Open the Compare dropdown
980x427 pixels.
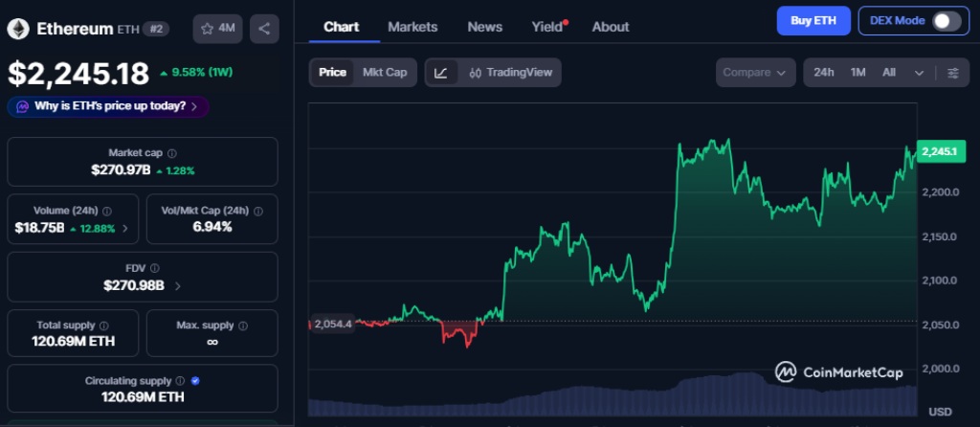pyautogui.click(x=754, y=73)
